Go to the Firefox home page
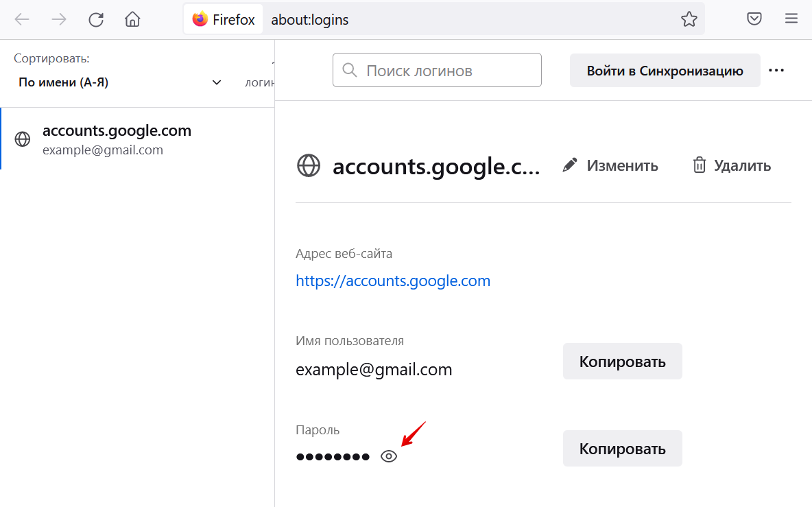Image resolution: width=812 pixels, height=507 pixels. pos(132,19)
